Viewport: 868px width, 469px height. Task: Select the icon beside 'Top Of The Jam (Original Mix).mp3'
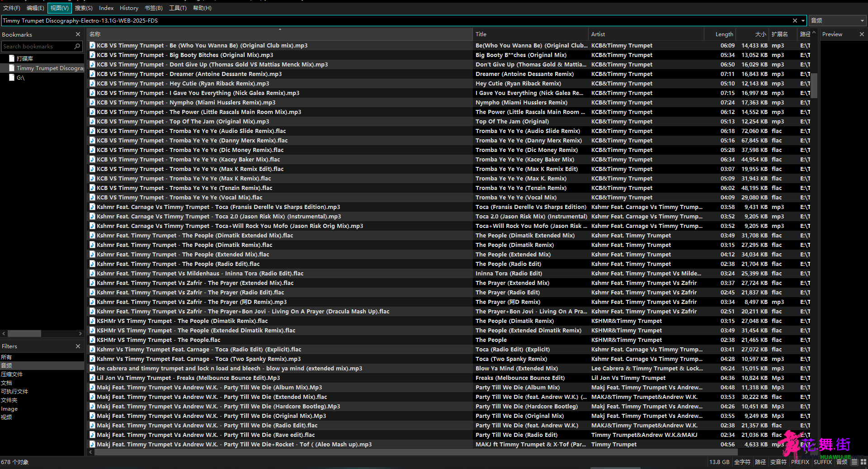tap(92, 121)
